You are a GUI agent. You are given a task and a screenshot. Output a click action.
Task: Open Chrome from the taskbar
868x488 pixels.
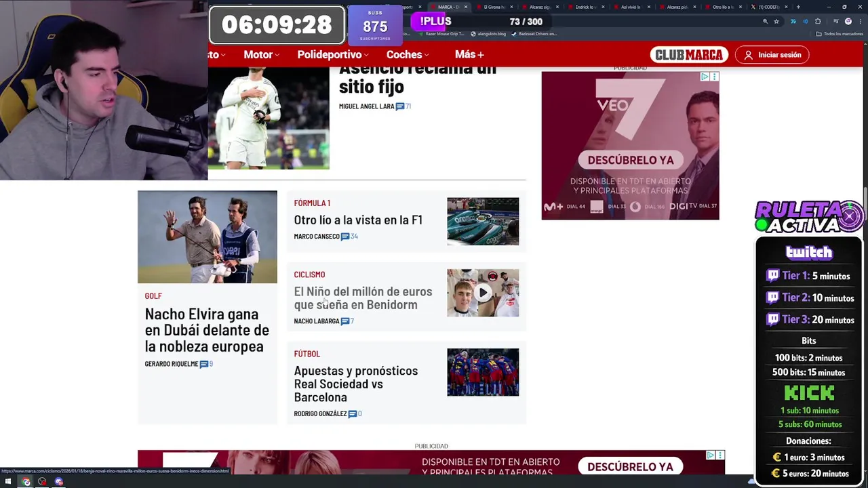point(26,482)
